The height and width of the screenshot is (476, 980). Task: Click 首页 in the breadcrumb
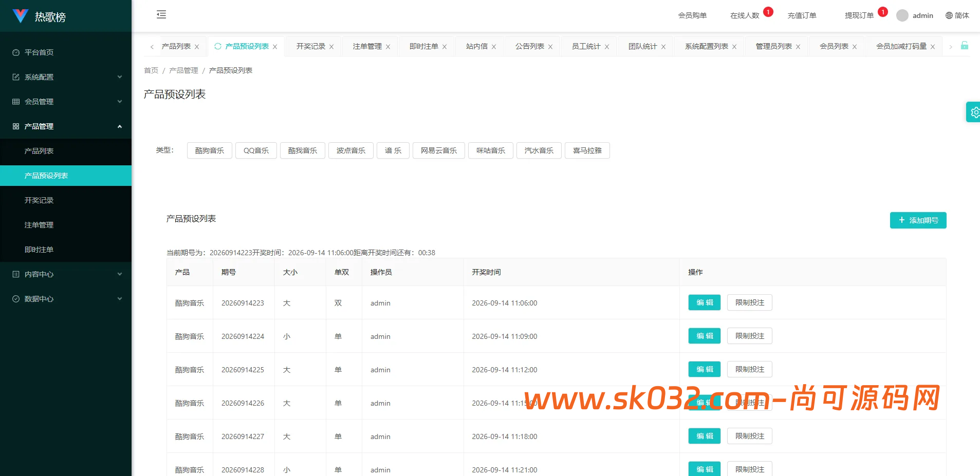coord(151,70)
